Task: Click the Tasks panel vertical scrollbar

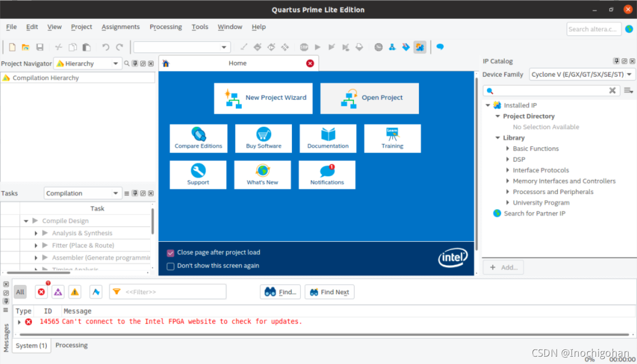Action: pyautogui.click(x=153, y=220)
